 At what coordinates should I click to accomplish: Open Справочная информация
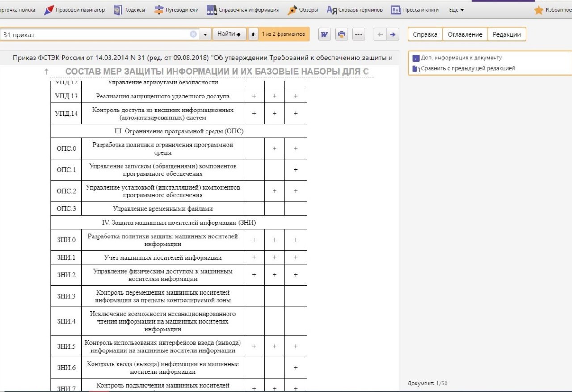243,10
